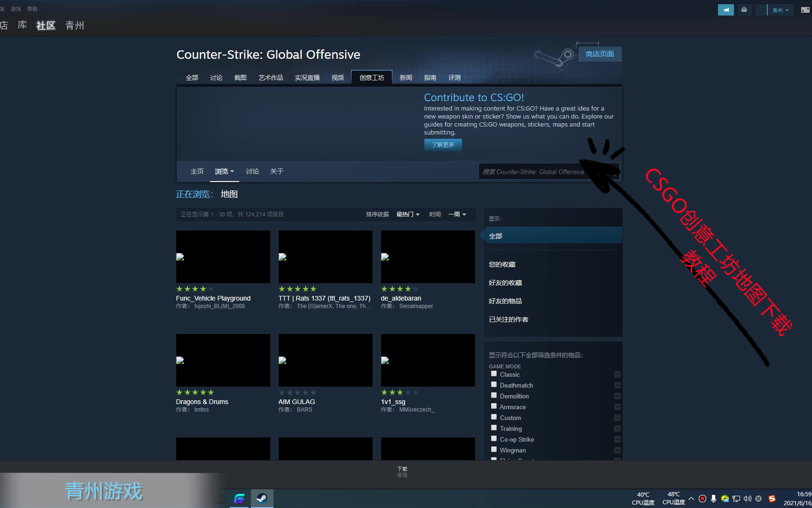Viewport: 812px width, 508px height.
Task: Exclude Custom with its minus icon
Action: 617,418
